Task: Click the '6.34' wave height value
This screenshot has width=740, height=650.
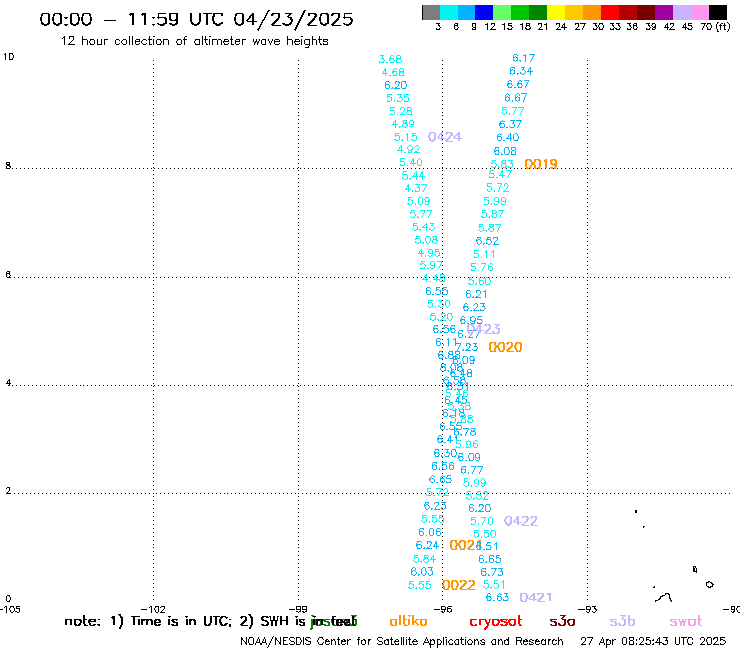Action: tap(521, 71)
